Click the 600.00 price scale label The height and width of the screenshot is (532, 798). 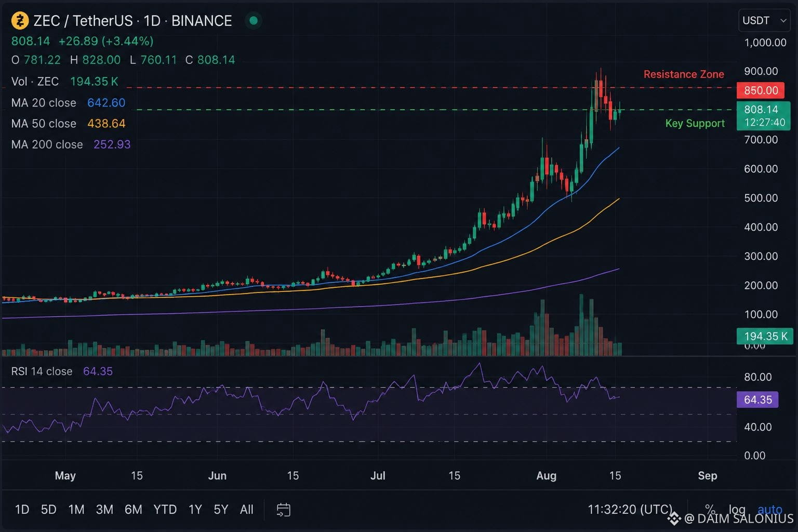click(x=761, y=169)
